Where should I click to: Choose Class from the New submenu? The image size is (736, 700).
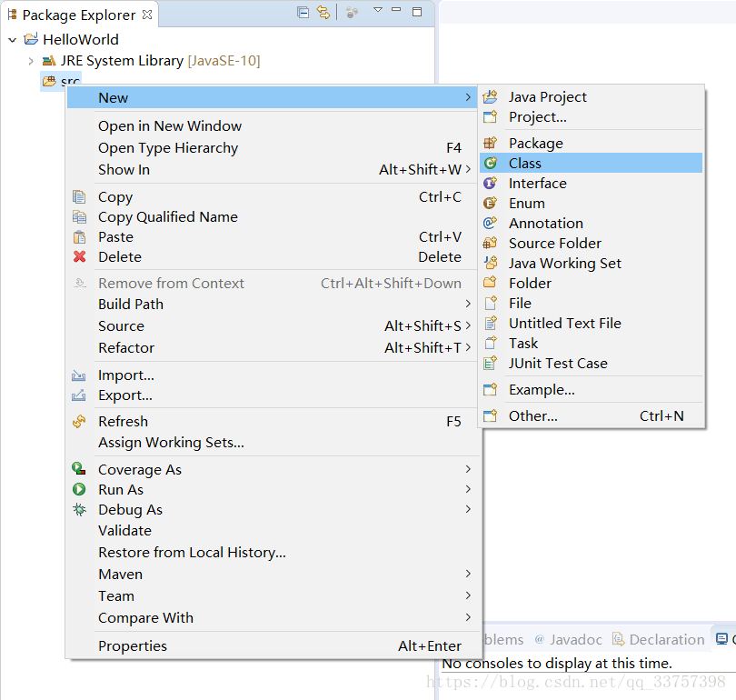tap(525, 163)
